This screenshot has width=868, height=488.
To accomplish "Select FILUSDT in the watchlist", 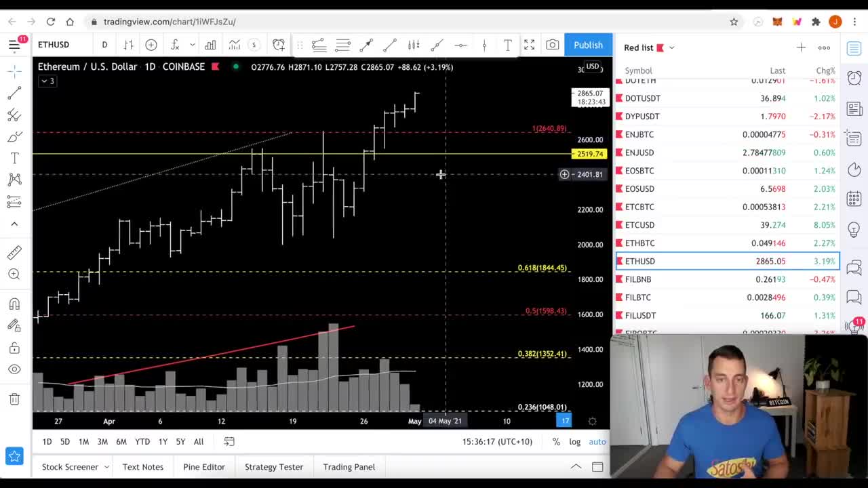I will point(727,315).
